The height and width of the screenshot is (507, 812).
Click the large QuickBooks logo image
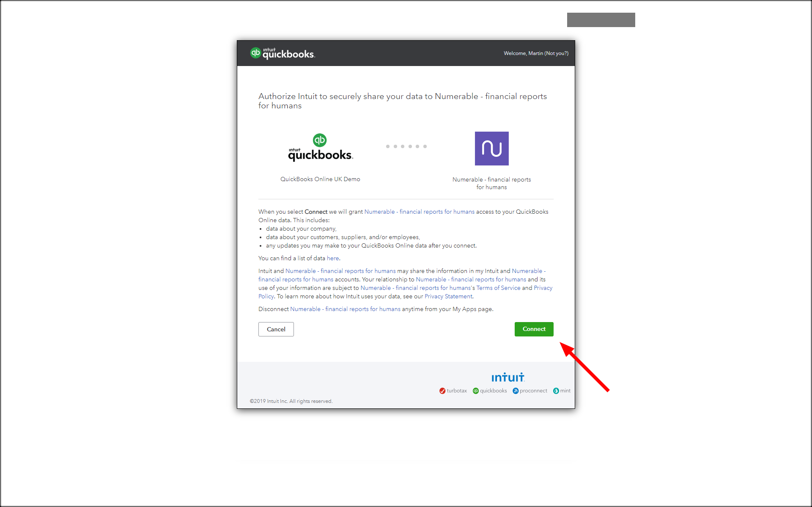tap(320, 147)
